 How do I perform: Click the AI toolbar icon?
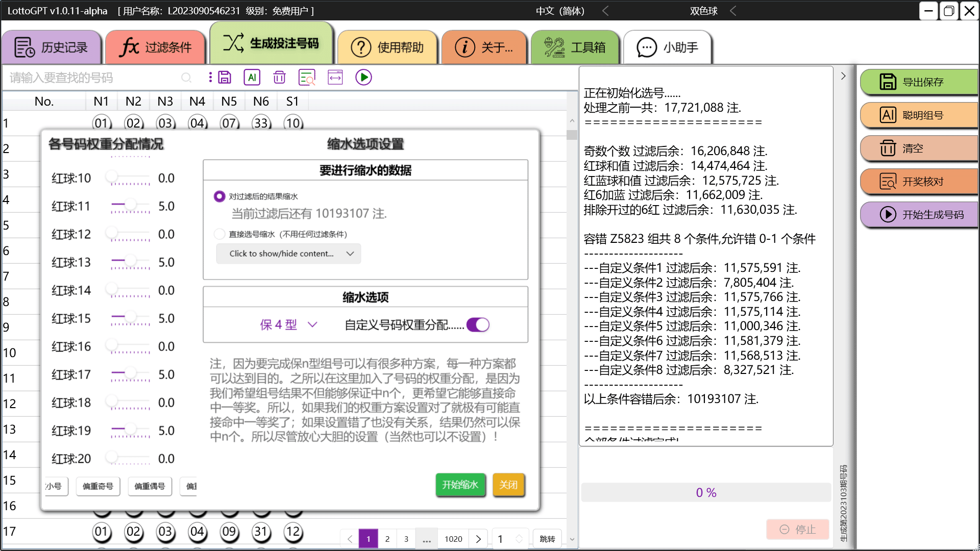(x=252, y=78)
